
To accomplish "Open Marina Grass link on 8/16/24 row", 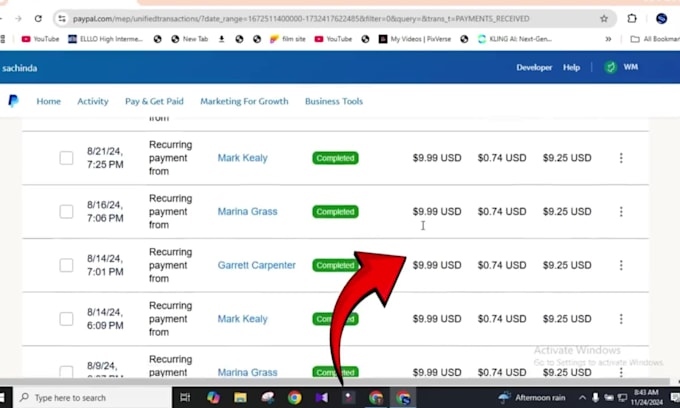I will (x=247, y=212).
